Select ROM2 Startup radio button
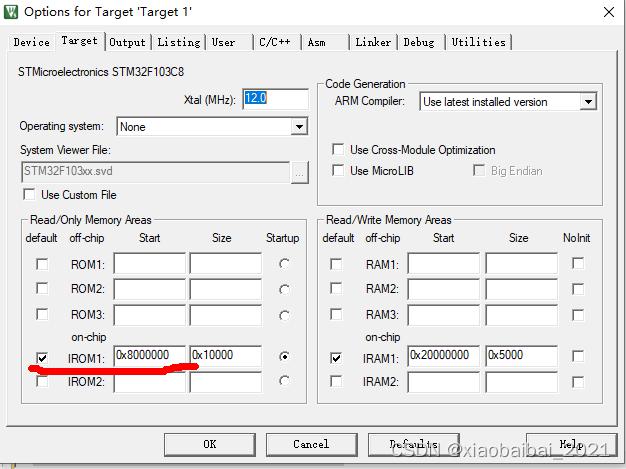 coord(284,289)
